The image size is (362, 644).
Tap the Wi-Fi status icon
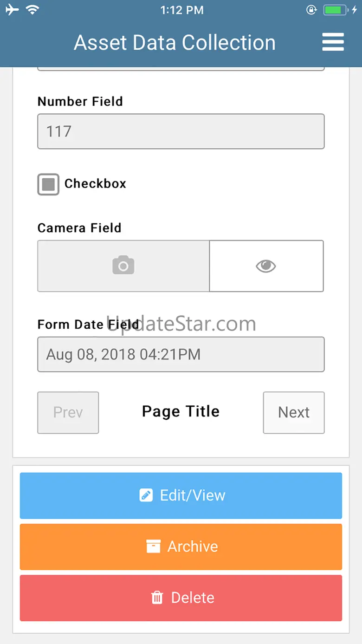pyautogui.click(x=32, y=10)
